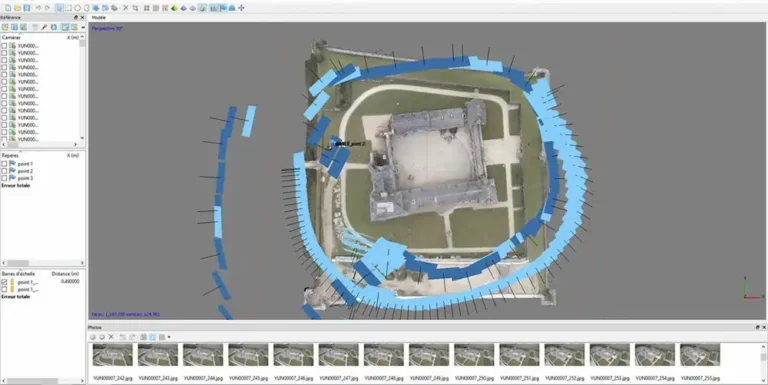Click the 0.490000 distance value
This screenshot has width=768, height=385.
coord(70,282)
